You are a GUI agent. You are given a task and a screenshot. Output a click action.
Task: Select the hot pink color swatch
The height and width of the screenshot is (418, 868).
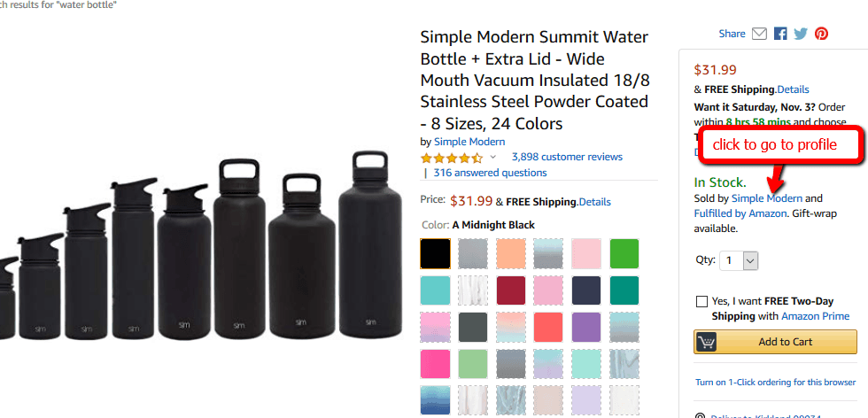[435, 363]
